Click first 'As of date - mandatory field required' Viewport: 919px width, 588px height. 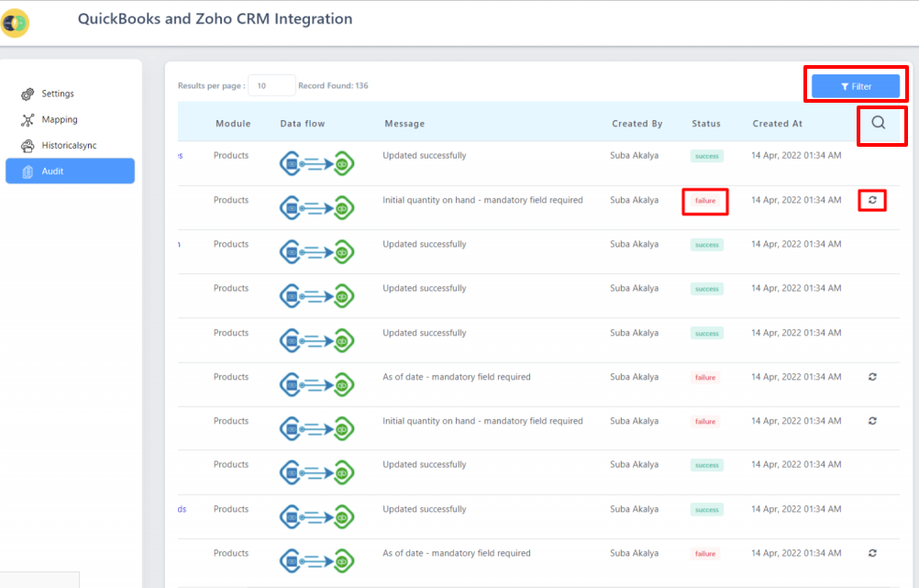[x=457, y=377]
